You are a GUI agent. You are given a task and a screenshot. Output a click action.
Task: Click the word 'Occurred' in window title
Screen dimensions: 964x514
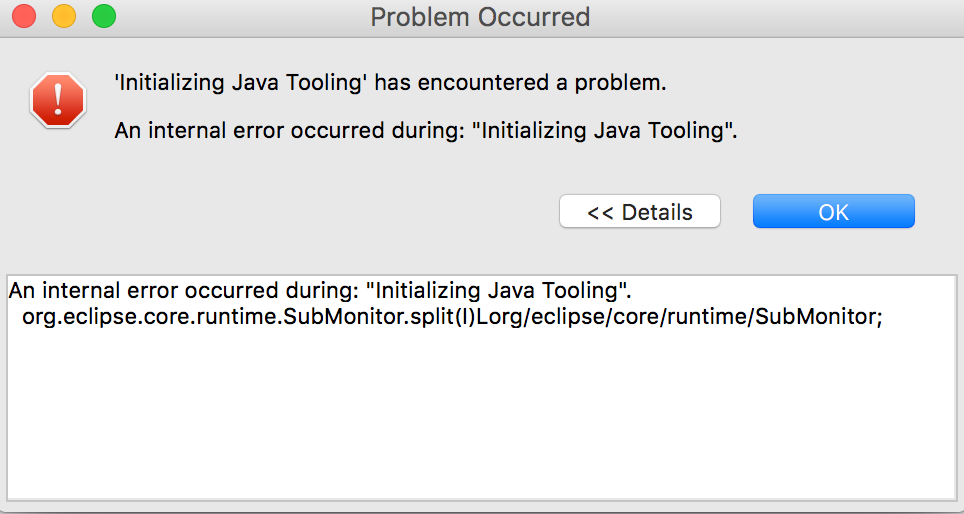[x=534, y=17]
